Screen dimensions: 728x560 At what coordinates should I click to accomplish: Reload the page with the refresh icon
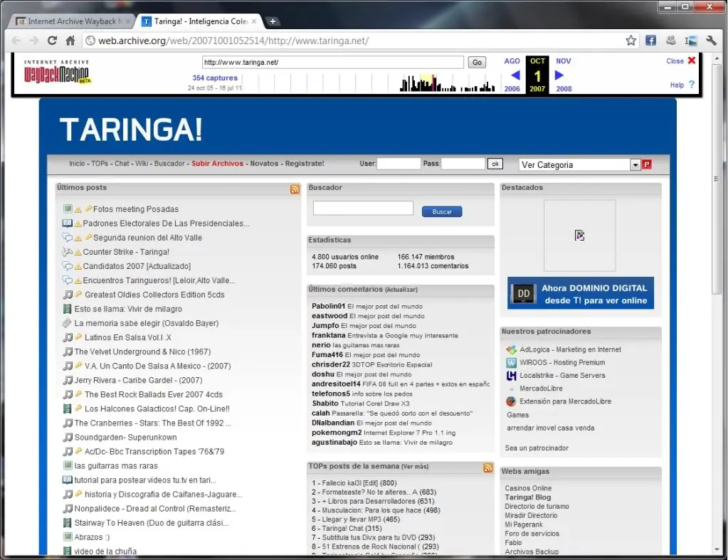pyautogui.click(x=52, y=41)
